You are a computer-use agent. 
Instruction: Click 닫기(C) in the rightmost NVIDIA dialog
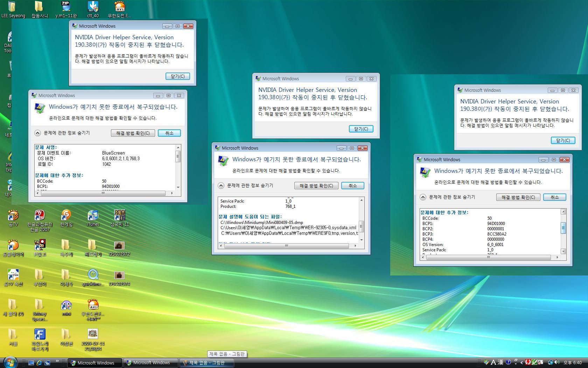pyautogui.click(x=563, y=141)
